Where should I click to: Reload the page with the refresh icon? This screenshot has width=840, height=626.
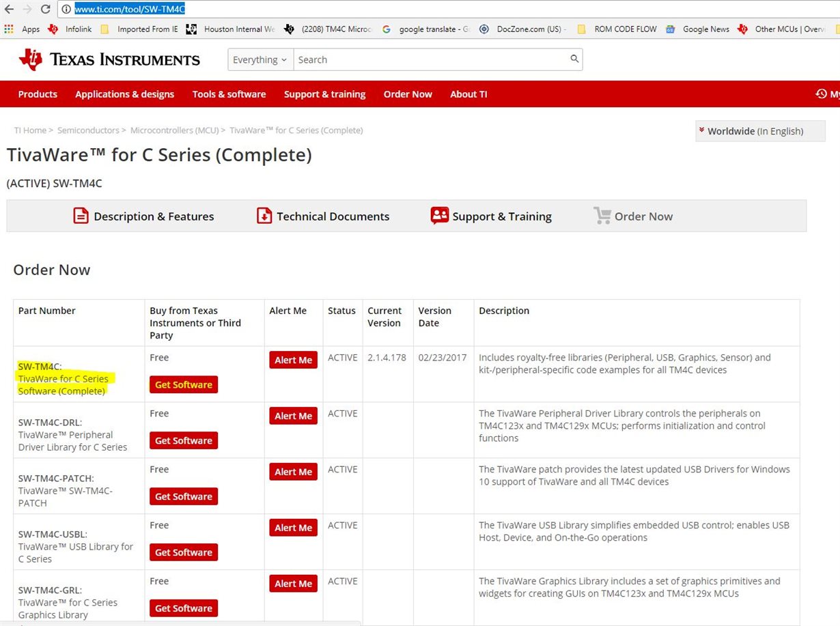point(46,9)
